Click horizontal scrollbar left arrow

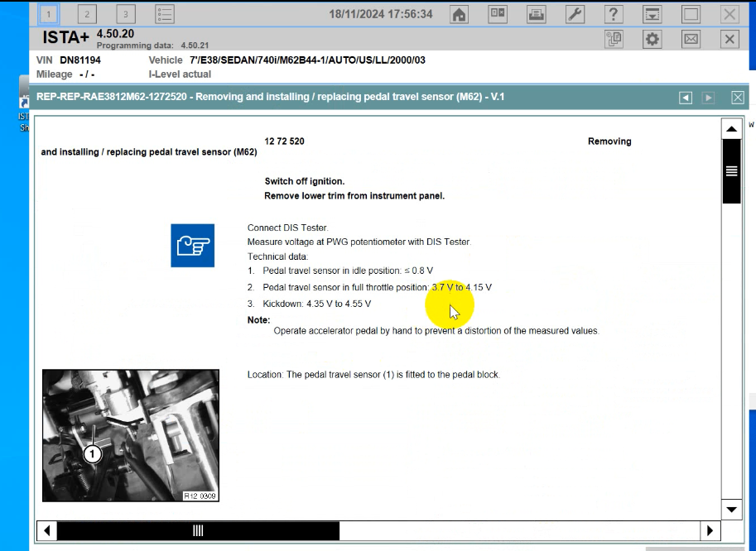click(x=46, y=530)
